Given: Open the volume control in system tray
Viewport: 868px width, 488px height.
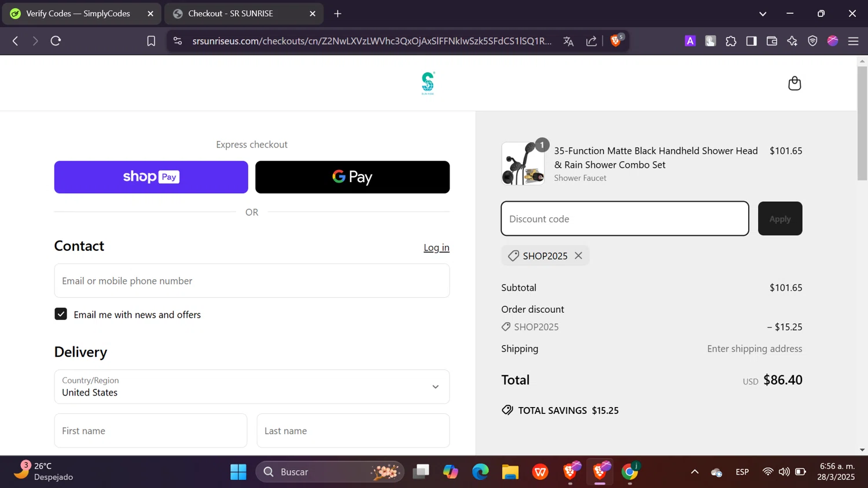Looking at the screenshot, I should point(784,472).
